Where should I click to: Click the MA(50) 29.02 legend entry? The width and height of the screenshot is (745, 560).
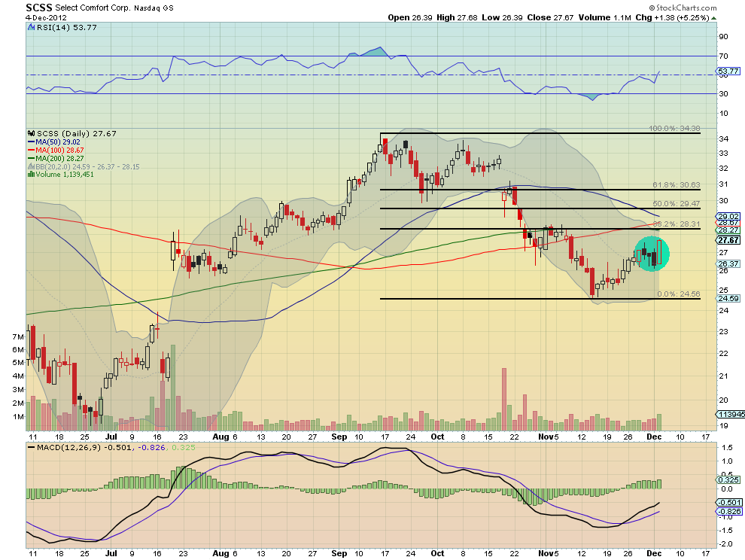click(57, 142)
